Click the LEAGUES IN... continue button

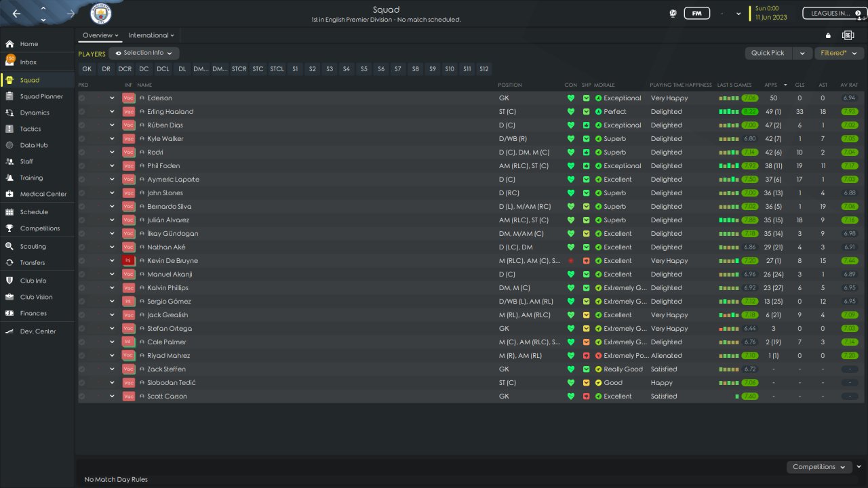(x=834, y=14)
